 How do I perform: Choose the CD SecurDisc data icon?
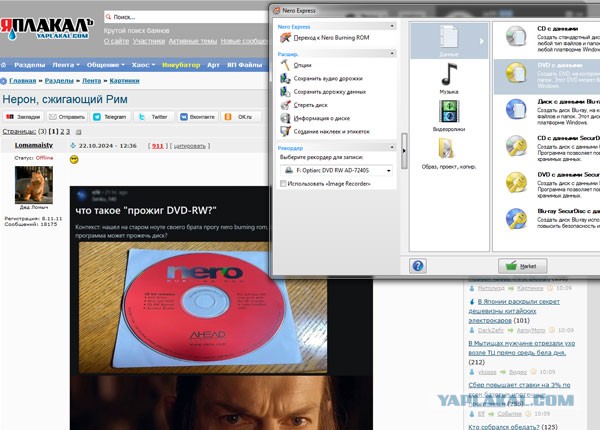[x=516, y=146]
